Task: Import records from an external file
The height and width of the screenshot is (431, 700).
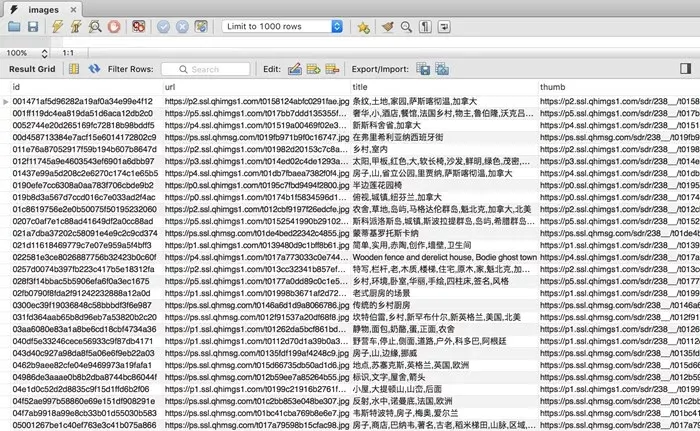Action: (442, 69)
